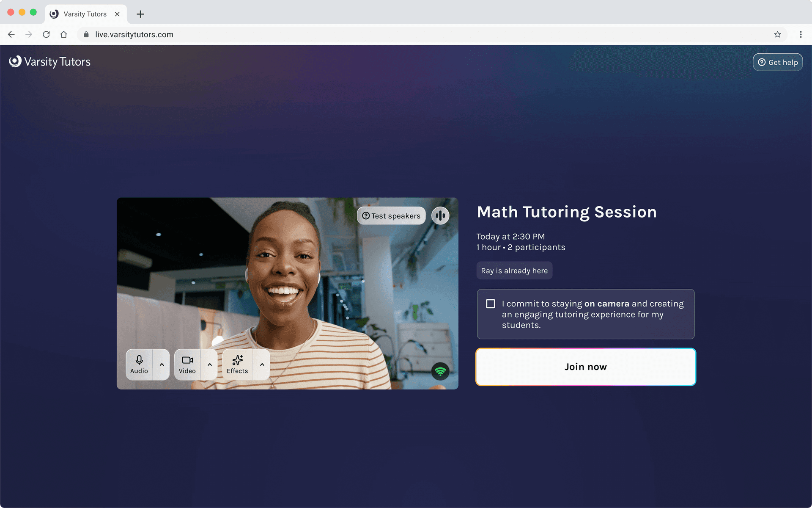Expand audio device options chevron

[162, 364]
